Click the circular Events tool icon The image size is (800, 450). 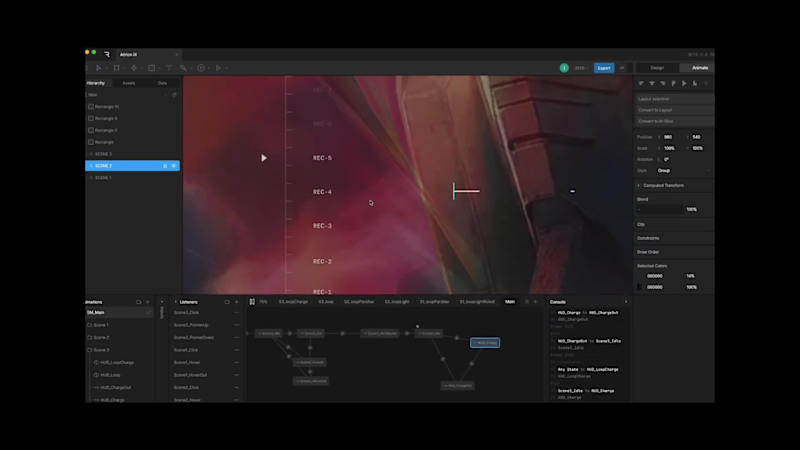pos(201,68)
